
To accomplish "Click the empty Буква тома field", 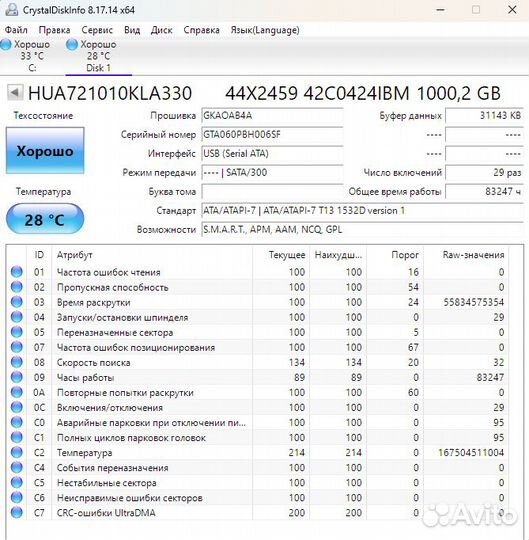I will tap(272, 191).
